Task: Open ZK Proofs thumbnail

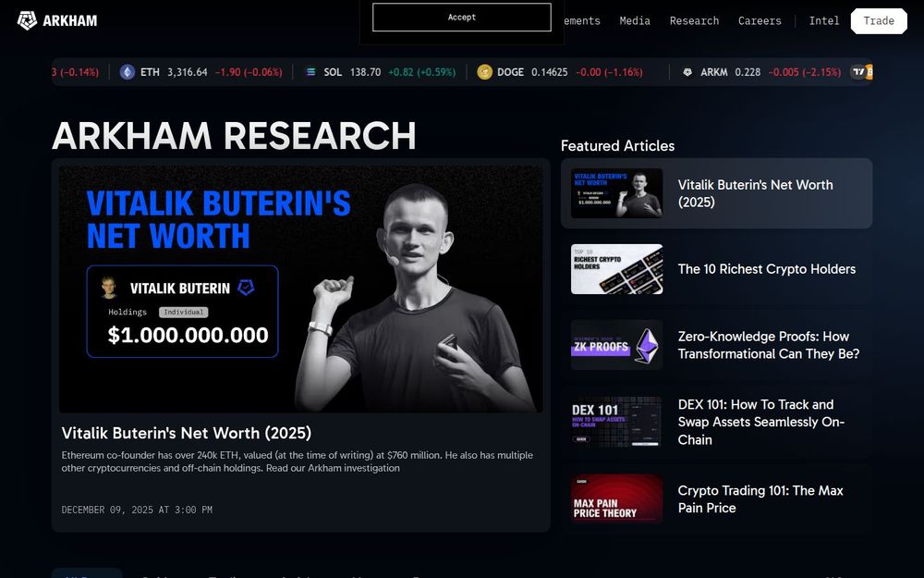Action: coord(616,345)
